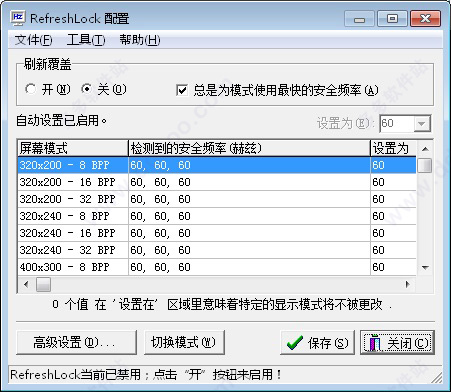Click the RefreshLock Hz icon in title bar
The height and width of the screenshot is (392, 451).
[17, 18]
